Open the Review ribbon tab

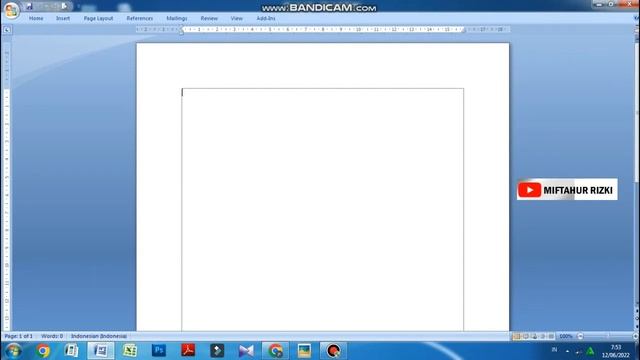209,18
